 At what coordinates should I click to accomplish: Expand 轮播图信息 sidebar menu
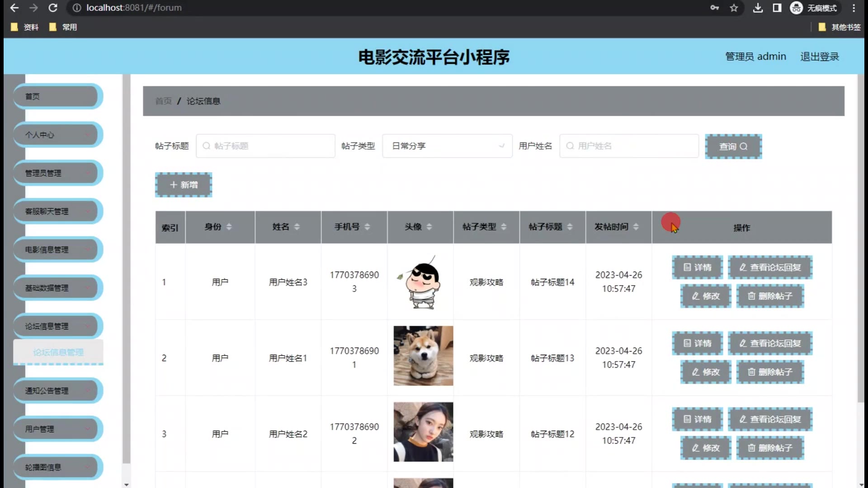[58, 467]
